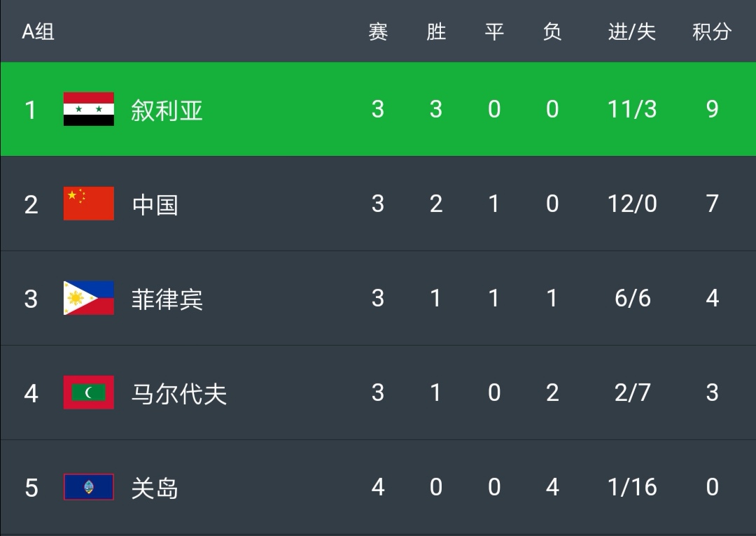The height and width of the screenshot is (536, 756).
Task: Click the Maldives flag icon
Action: 87,393
